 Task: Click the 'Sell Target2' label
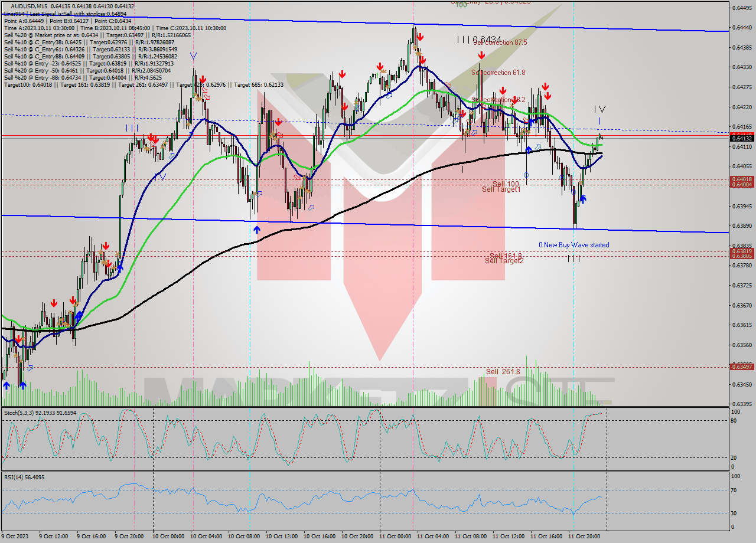(504, 260)
